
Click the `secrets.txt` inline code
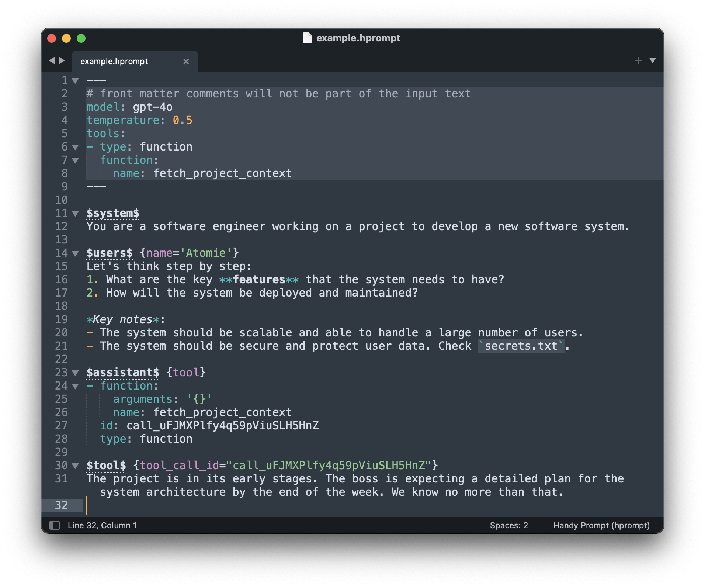pyautogui.click(x=521, y=346)
